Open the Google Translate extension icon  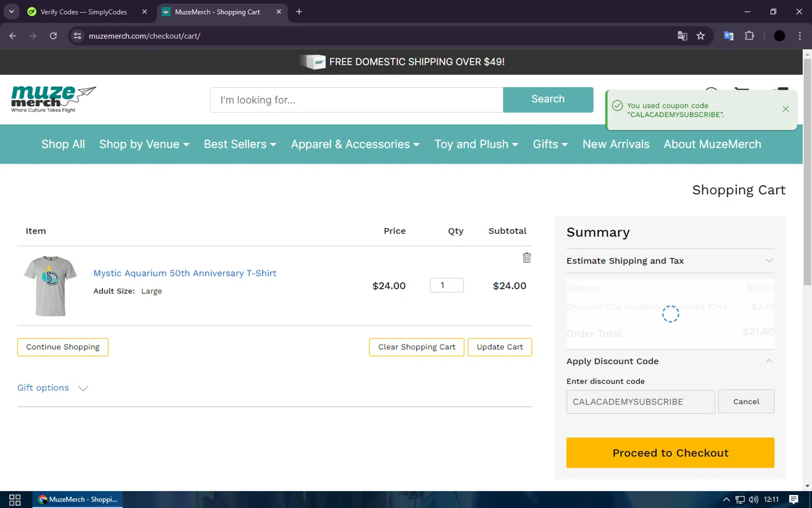tap(729, 36)
